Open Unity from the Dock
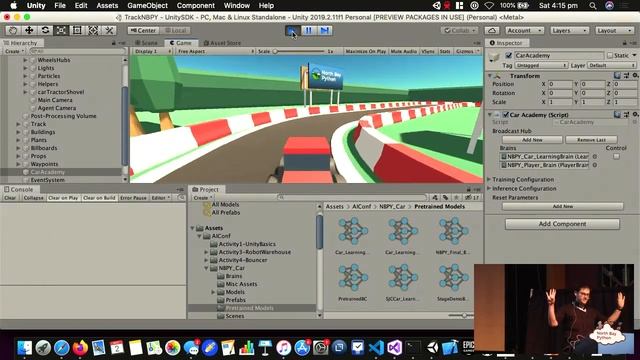 point(432,348)
